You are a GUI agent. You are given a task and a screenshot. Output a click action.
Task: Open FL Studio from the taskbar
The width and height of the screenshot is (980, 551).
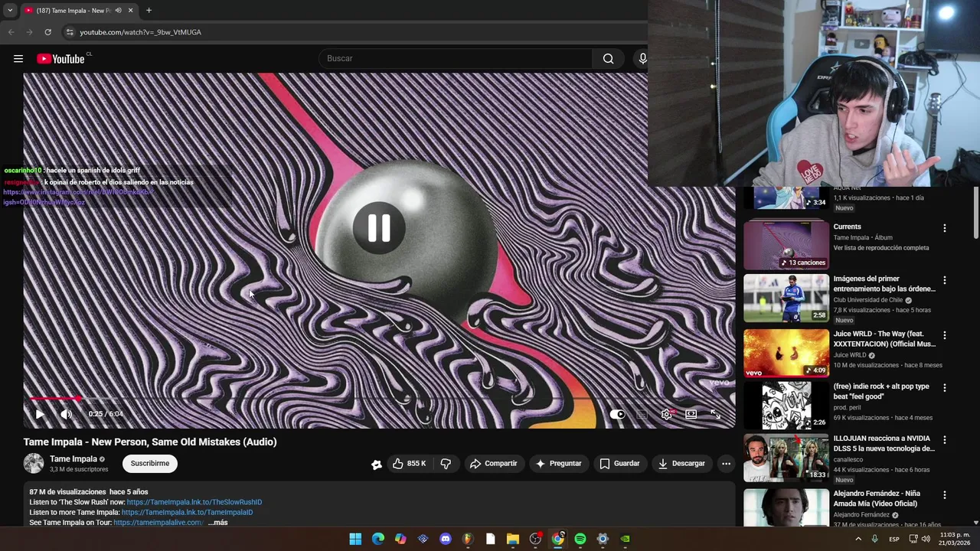pos(468,539)
